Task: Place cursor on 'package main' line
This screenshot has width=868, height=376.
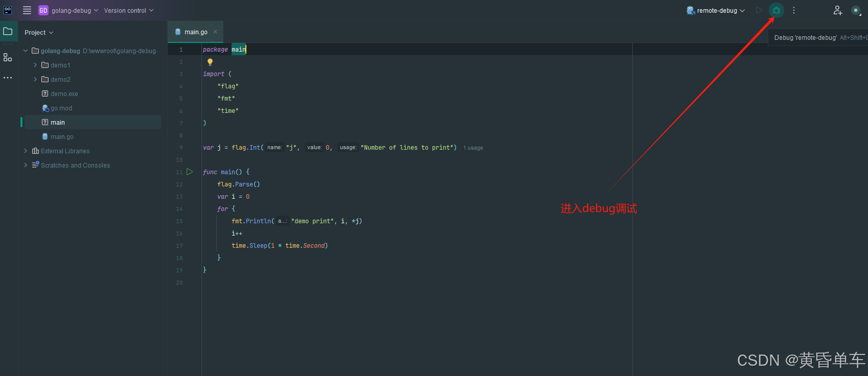Action: click(224, 50)
